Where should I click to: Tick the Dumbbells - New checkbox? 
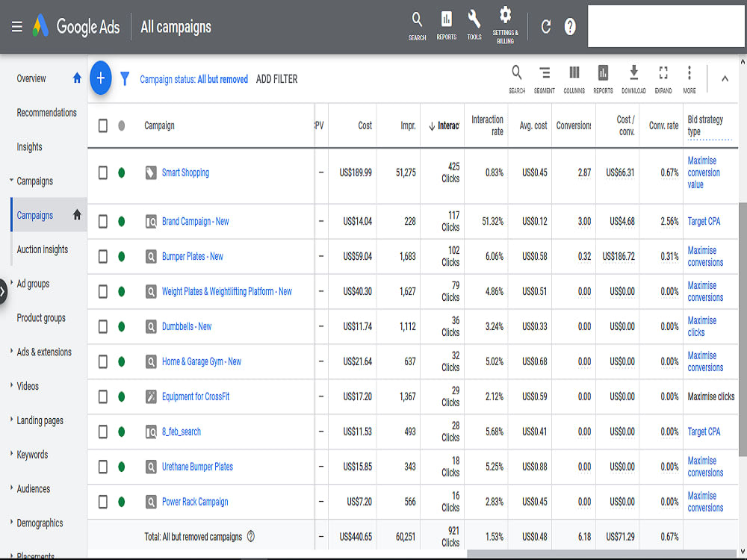tap(103, 326)
